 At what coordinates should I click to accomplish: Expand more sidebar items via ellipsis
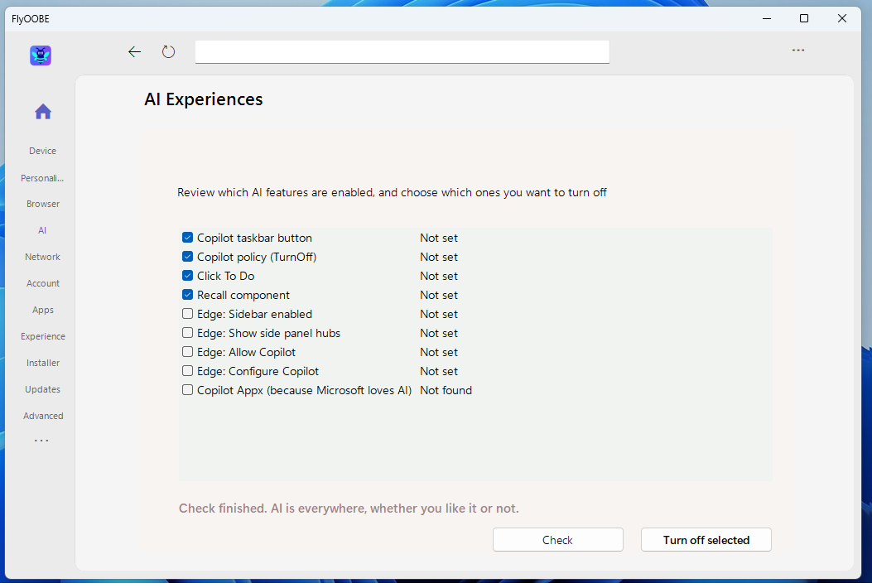click(41, 441)
